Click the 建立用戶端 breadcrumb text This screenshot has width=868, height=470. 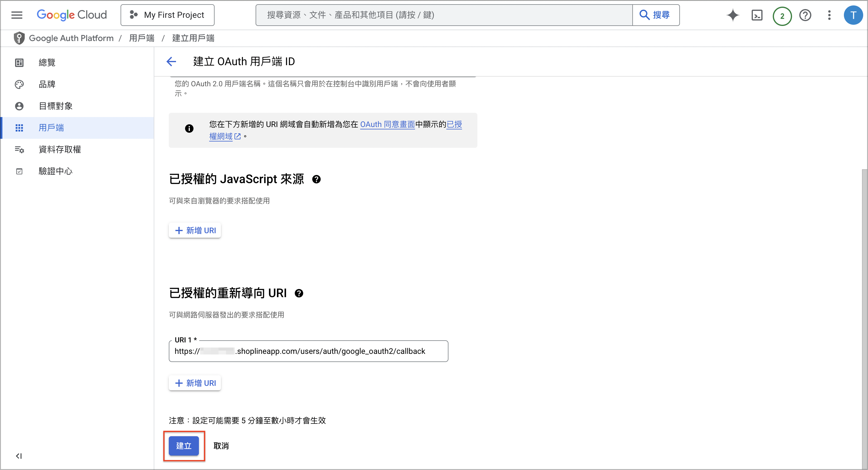coord(193,38)
